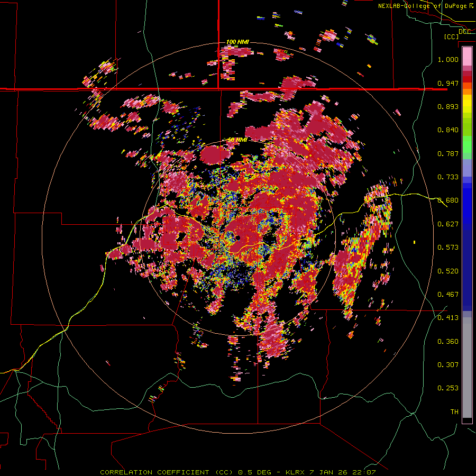
Task: Click the 0.573 legend value
Action: pyautogui.click(x=448, y=247)
